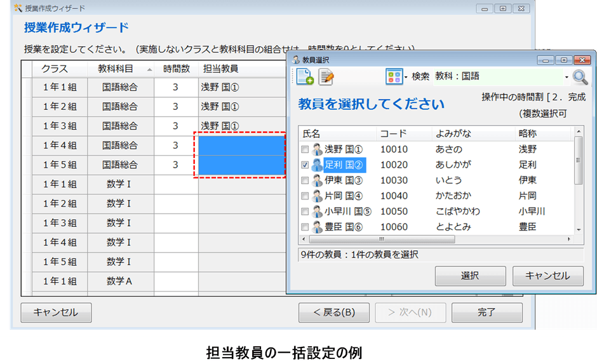The image size is (597, 364).
Task: Click the person icon beside 浅野 国①
Action: pyautogui.click(x=317, y=150)
